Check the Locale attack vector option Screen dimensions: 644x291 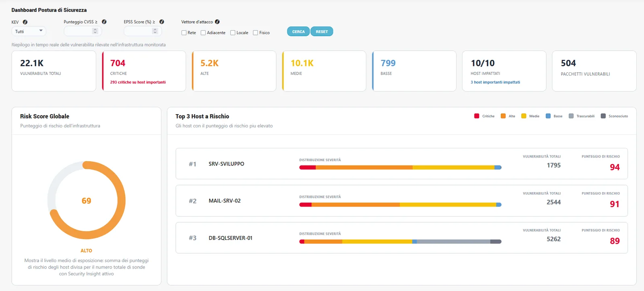coord(233,33)
